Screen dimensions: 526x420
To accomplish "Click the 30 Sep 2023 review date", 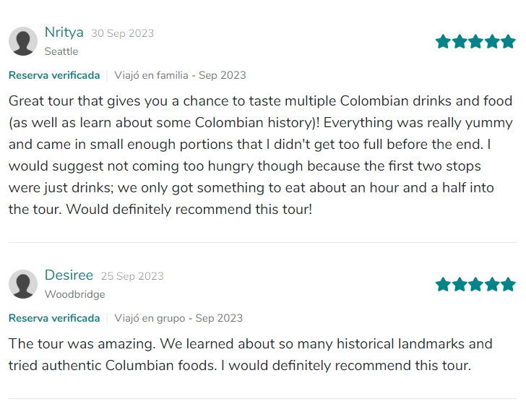I will tap(122, 33).
